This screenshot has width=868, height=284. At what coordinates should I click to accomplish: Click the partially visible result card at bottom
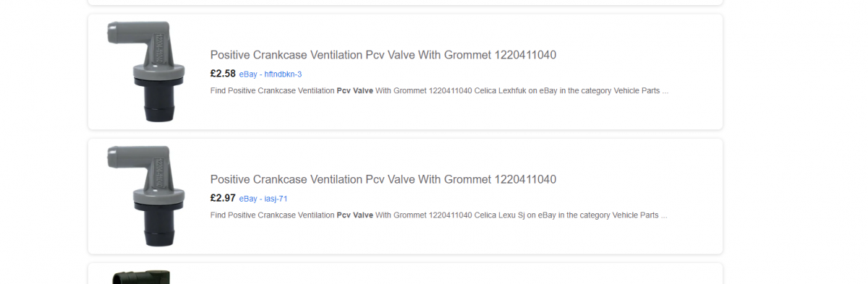(x=405, y=274)
